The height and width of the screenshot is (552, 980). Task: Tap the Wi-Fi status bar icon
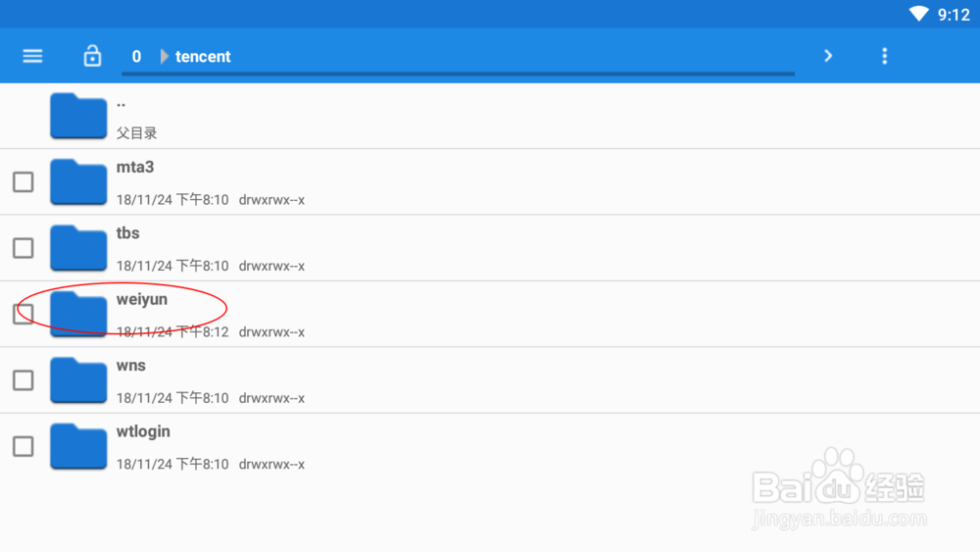click(x=919, y=14)
